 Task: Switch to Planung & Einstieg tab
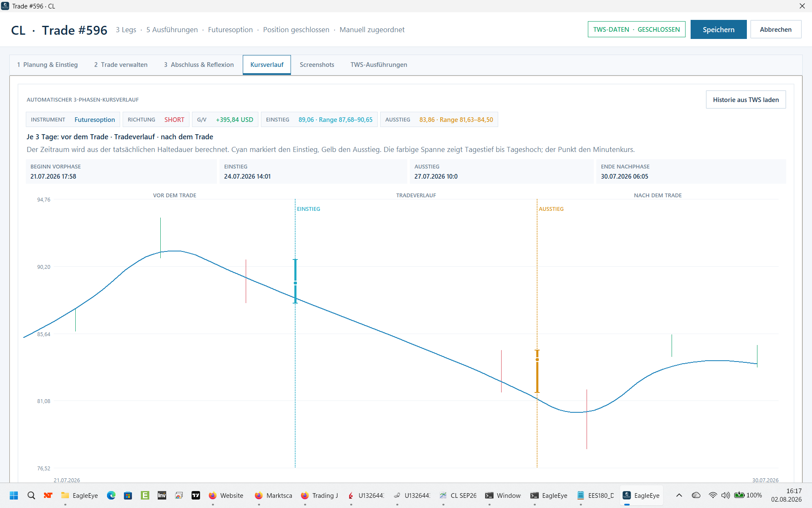pos(47,65)
